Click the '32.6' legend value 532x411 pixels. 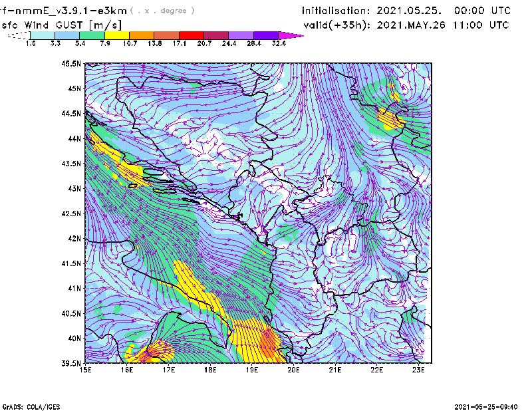point(279,43)
